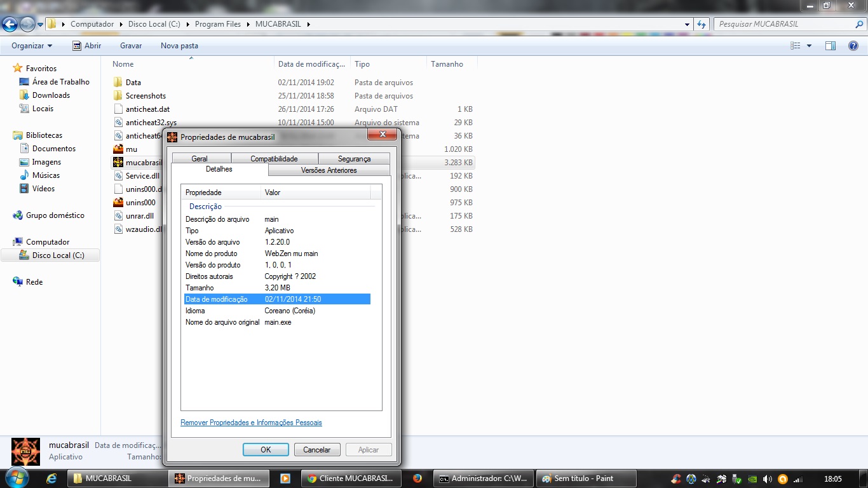This screenshot has height=488, width=868.
Task: Open Firefox from the taskbar
Action: 417,478
